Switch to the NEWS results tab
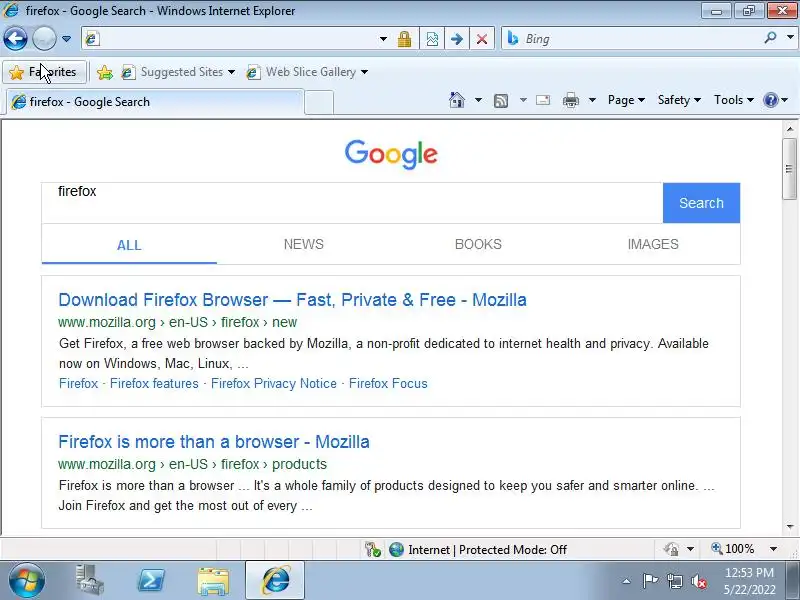The image size is (800, 600). 304,244
